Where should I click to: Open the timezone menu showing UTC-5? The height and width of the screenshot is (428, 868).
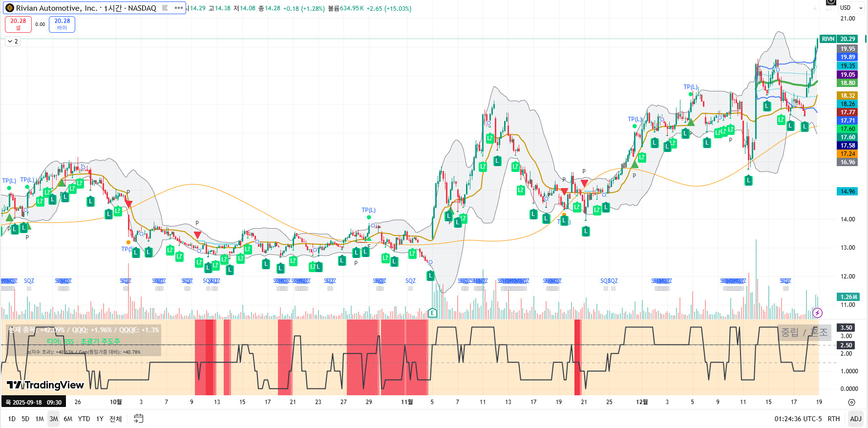coord(798,419)
